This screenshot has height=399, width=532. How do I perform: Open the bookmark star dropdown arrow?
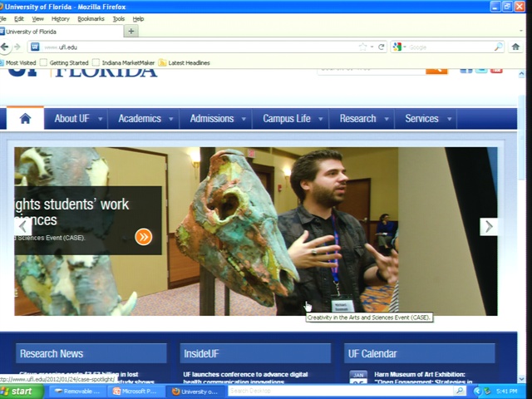pyautogui.click(x=372, y=47)
